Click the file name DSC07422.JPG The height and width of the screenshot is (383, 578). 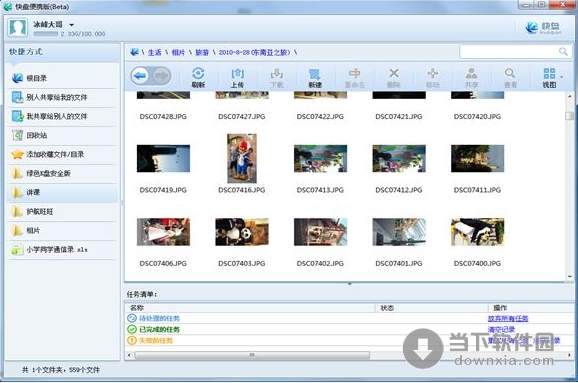click(320, 116)
